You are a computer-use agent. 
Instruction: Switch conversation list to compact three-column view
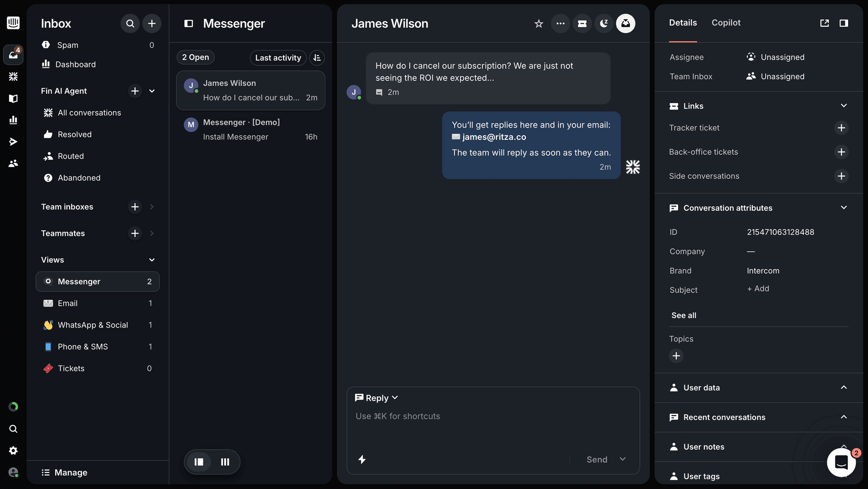[x=225, y=461]
